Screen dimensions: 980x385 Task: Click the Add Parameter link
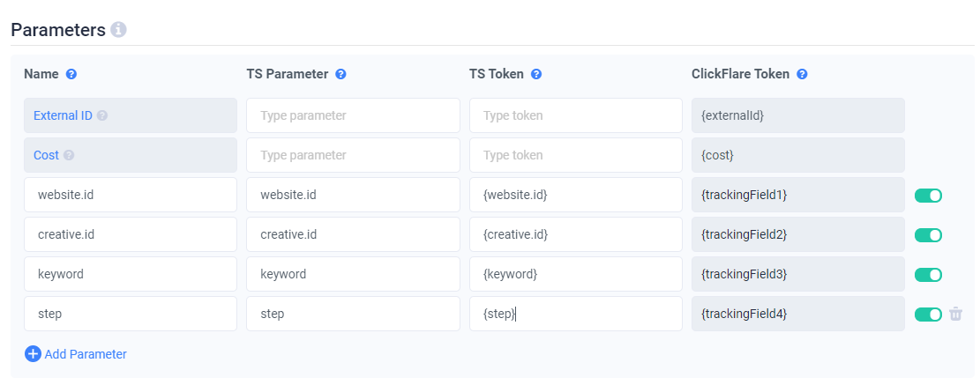point(86,354)
